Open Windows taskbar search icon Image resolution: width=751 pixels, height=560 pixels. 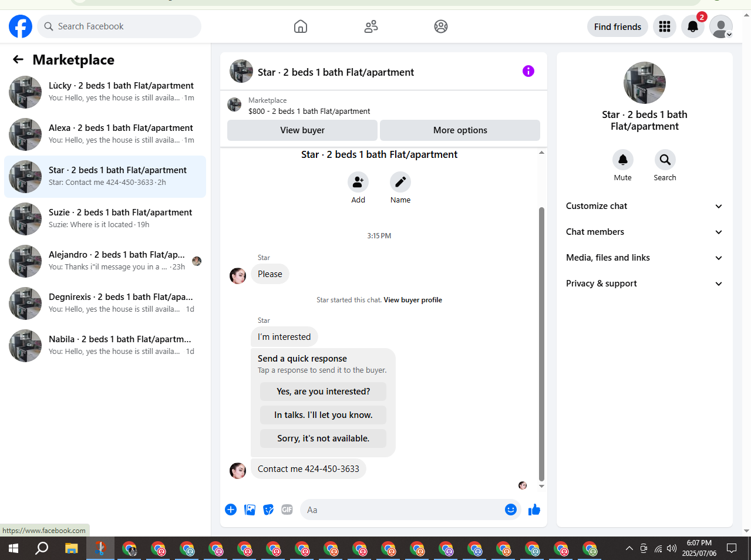(x=42, y=549)
